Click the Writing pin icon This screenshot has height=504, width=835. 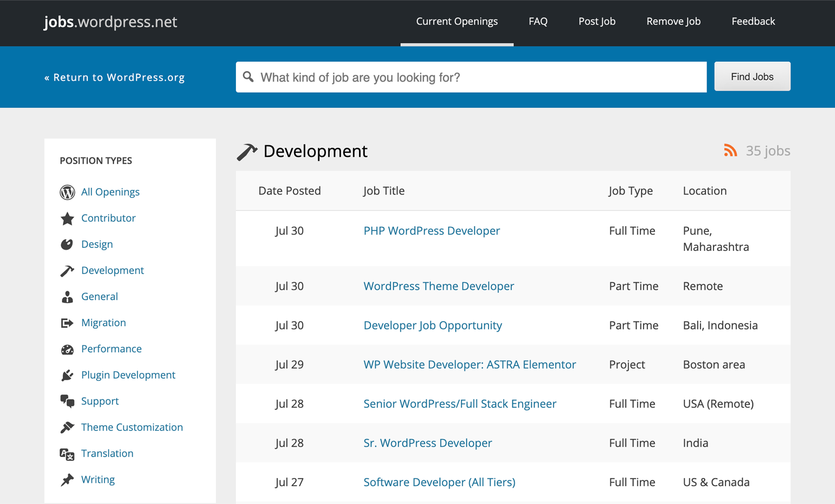click(x=67, y=480)
